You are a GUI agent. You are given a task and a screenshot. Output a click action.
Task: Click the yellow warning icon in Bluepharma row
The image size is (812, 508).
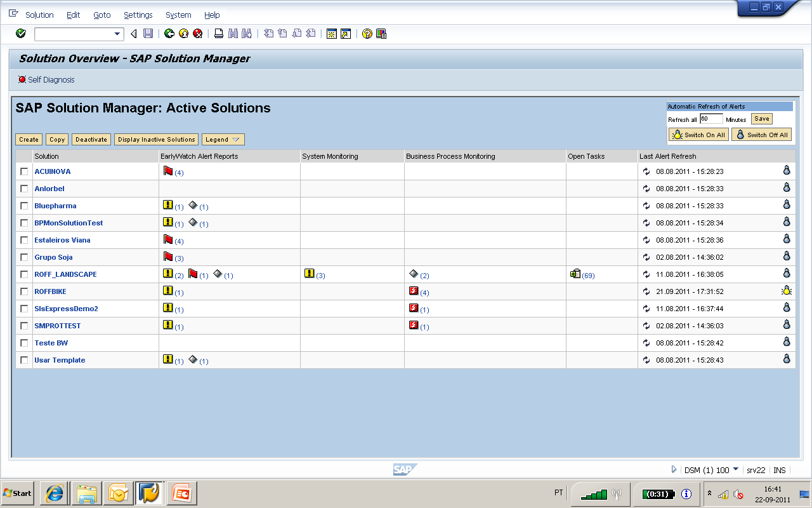[x=168, y=205]
